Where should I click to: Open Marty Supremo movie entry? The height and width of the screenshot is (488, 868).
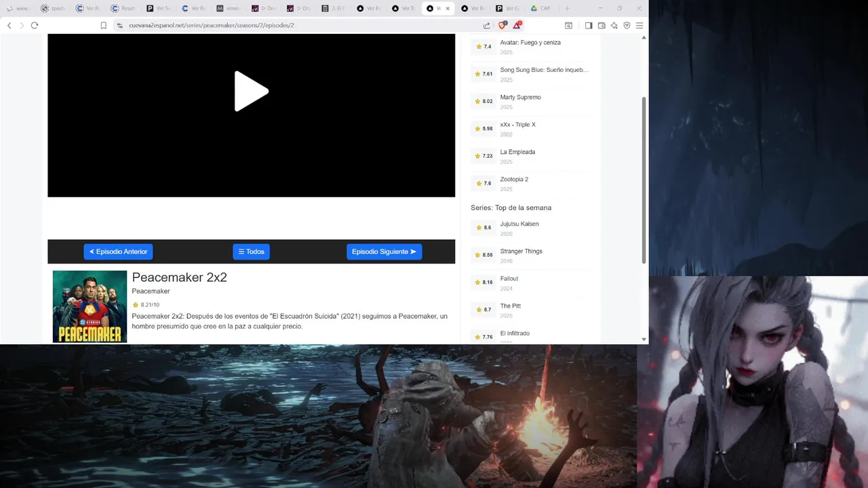click(x=520, y=98)
